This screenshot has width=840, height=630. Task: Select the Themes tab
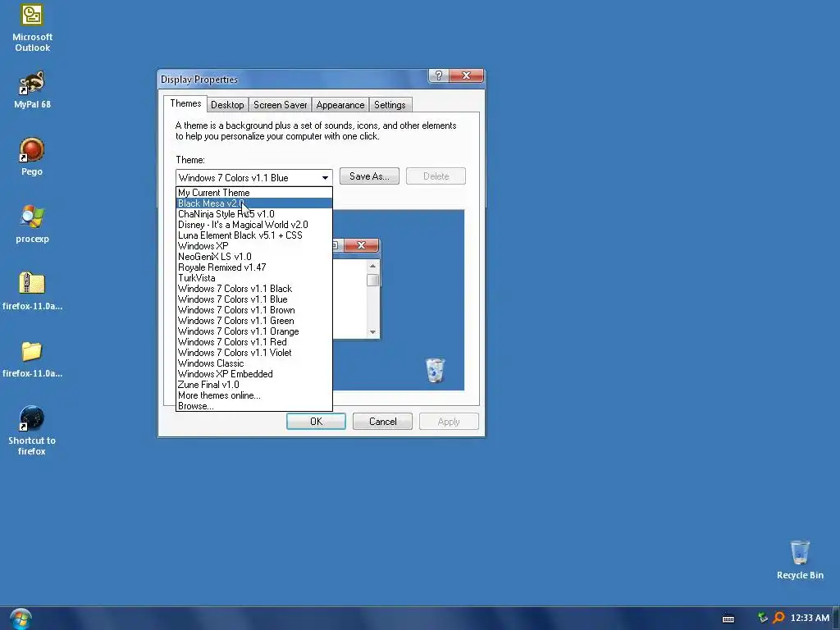185,104
